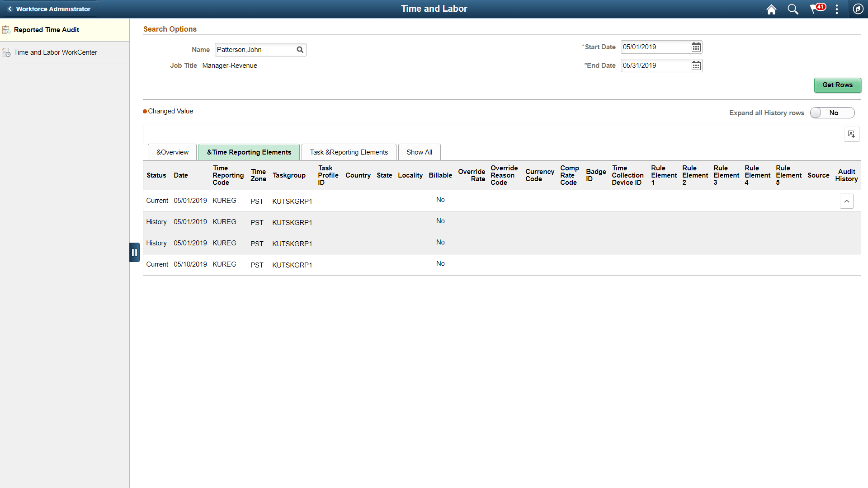The height and width of the screenshot is (488, 868).
Task: Open the global search magnifier icon
Action: (x=793, y=9)
